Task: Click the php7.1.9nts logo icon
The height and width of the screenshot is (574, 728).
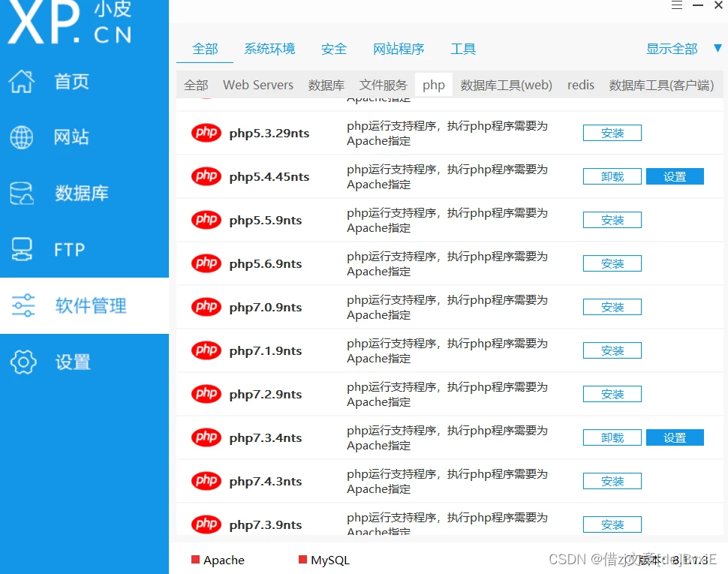Action: tap(206, 350)
